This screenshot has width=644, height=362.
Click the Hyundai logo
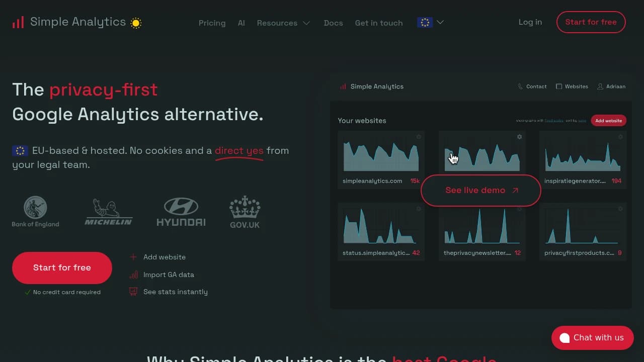coord(181,212)
